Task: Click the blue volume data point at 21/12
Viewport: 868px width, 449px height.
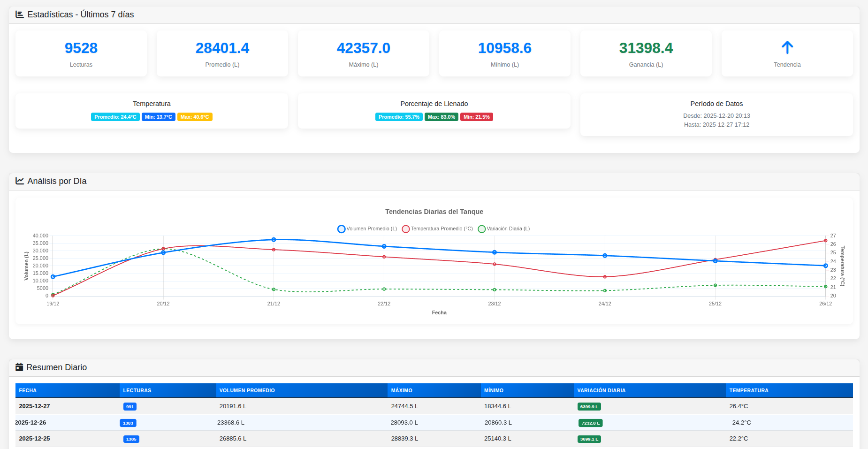Action: 274,240
